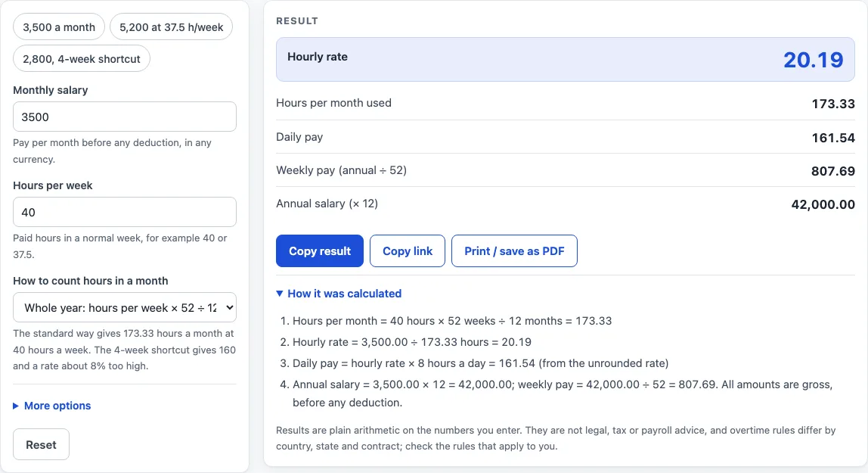Click the 'Hours per week' field label
The width and height of the screenshot is (868, 473).
[x=53, y=185]
